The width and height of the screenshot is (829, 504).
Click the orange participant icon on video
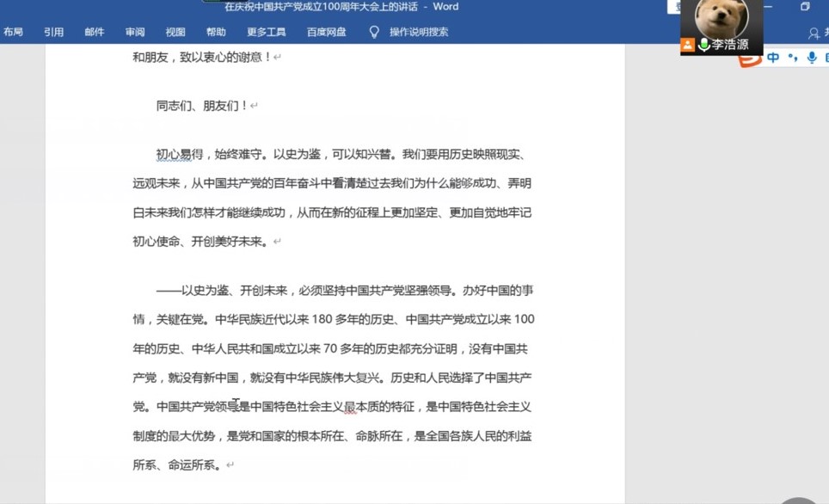[x=688, y=45]
